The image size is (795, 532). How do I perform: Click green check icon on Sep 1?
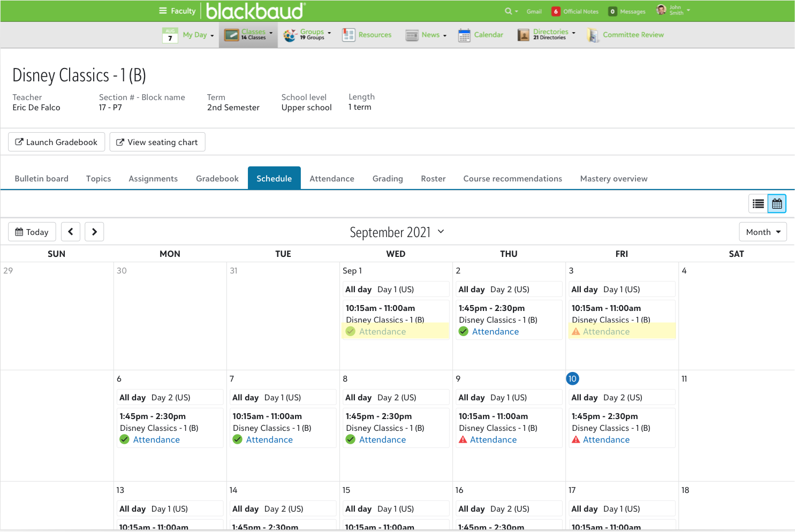pos(351,331)
